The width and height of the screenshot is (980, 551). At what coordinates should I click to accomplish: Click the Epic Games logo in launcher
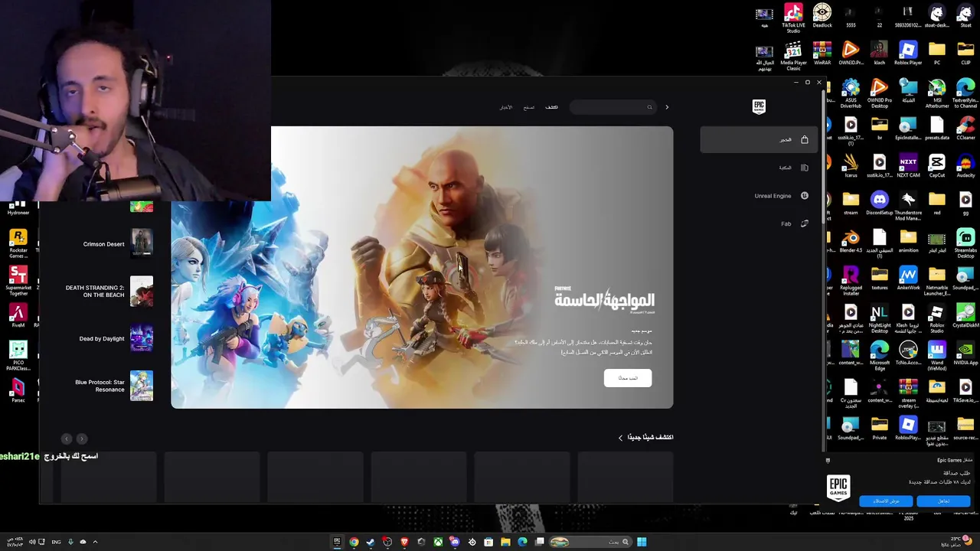[x=759, y=106]
